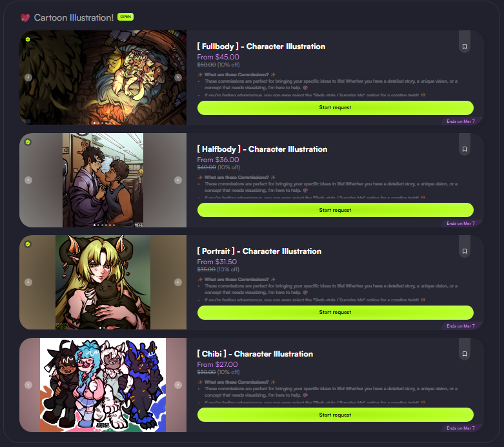Start request for Portrait illustration

click(336, 312)
